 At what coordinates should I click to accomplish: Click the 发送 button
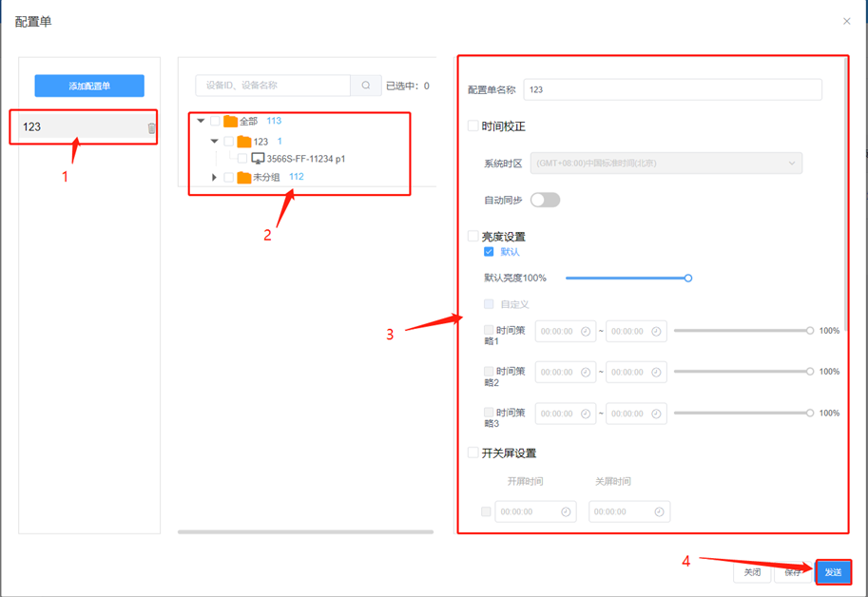(x=833, y=572)
